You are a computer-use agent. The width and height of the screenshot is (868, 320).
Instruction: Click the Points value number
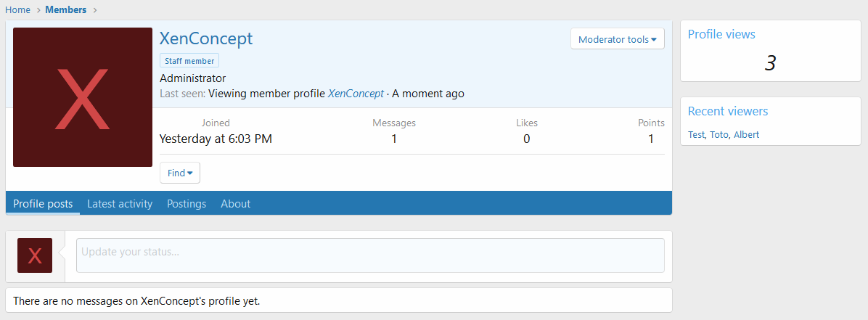tap(651, 139)
